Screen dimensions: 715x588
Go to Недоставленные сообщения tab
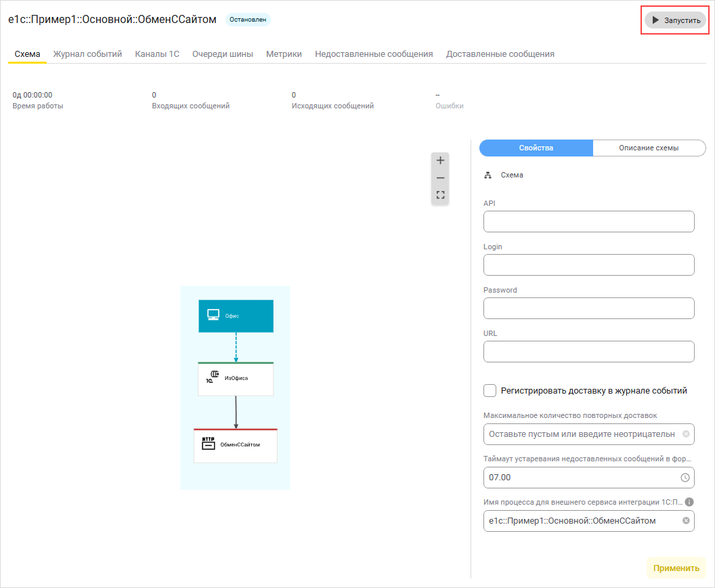coord(374,54)
